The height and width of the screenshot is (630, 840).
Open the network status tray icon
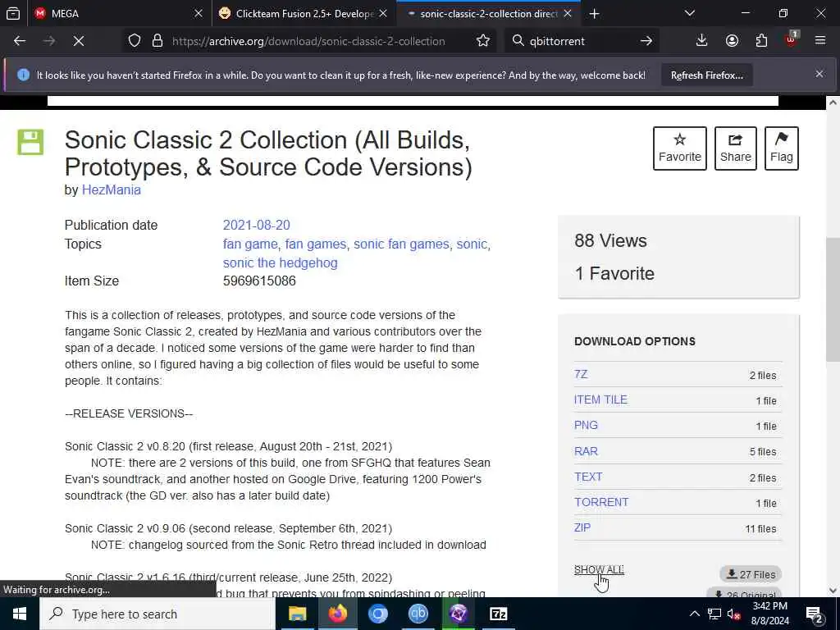[714, 614]
